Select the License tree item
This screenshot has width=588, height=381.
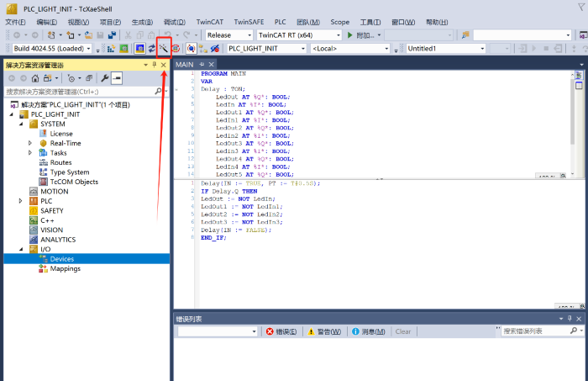pyautogui.click(x=61, y=134)
